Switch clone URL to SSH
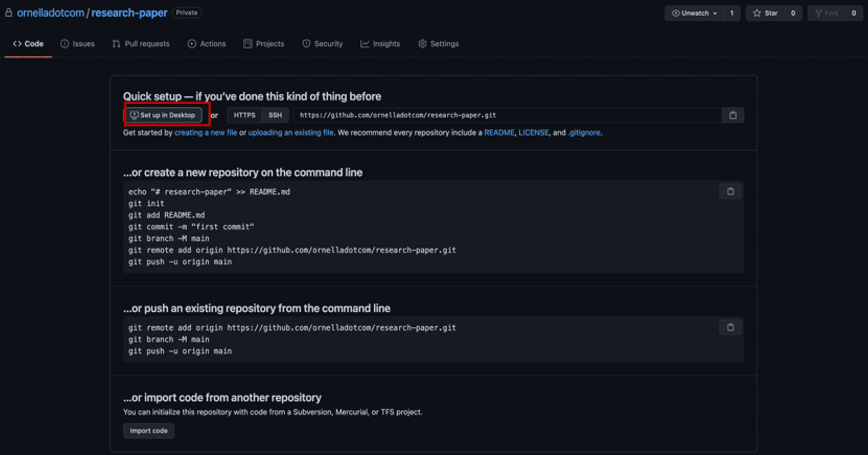 275,115
